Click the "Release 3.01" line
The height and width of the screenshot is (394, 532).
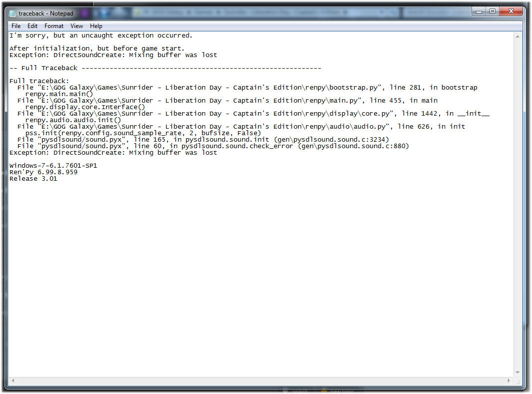click(33, 179)
